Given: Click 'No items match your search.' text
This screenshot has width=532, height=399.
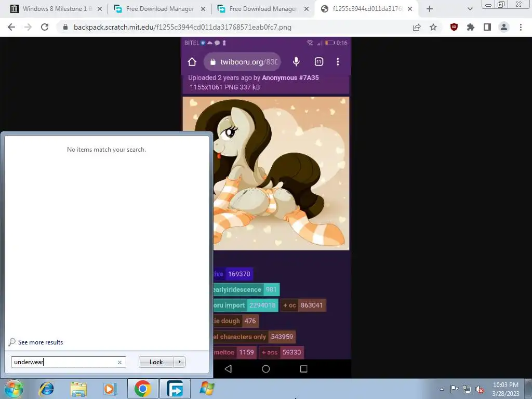Looking at the screenshot, I should click(x=107, y=150).
